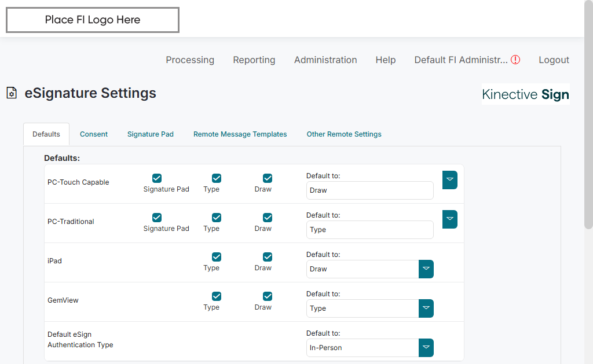Toggle the Type checkbox for PC-Traditional
The width and height of the screenshot is (593, 364).
(217, 218)
